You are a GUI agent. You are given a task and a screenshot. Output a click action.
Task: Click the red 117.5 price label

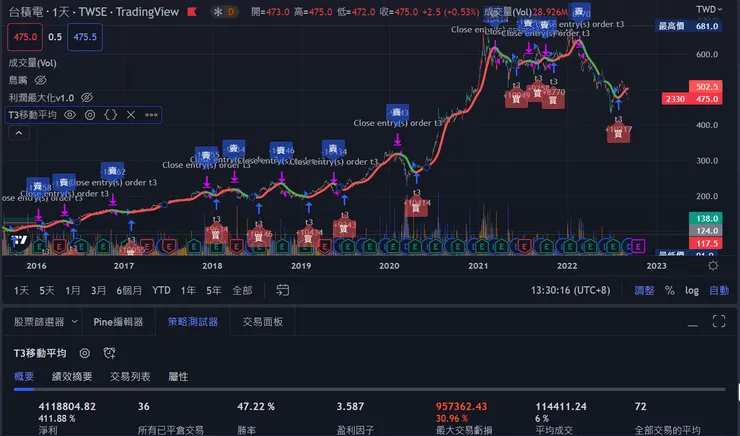tap(706, 243)
